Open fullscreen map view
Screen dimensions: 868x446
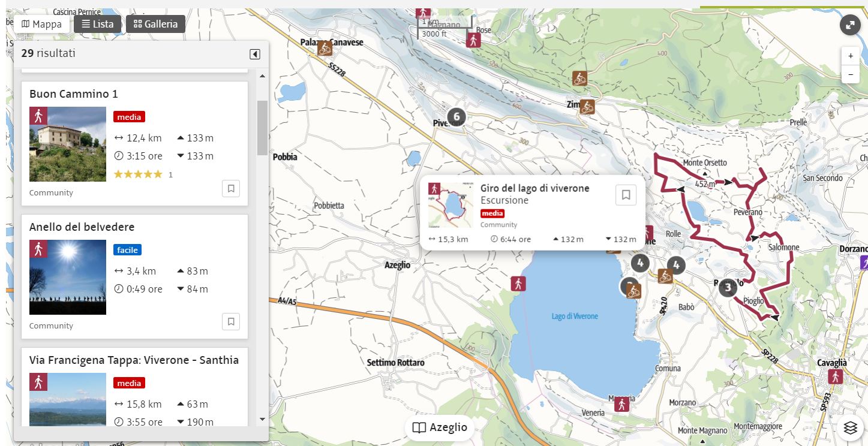click(x=850, y=25)
